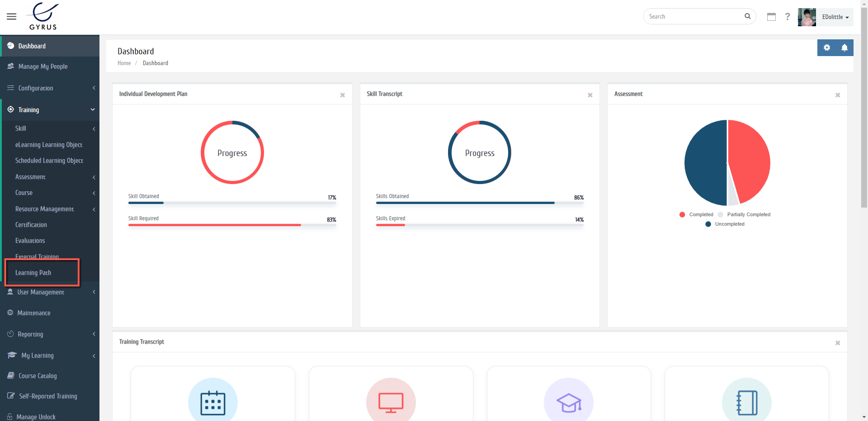Click the graduation cap transcript icon

[x=568, y=402]
